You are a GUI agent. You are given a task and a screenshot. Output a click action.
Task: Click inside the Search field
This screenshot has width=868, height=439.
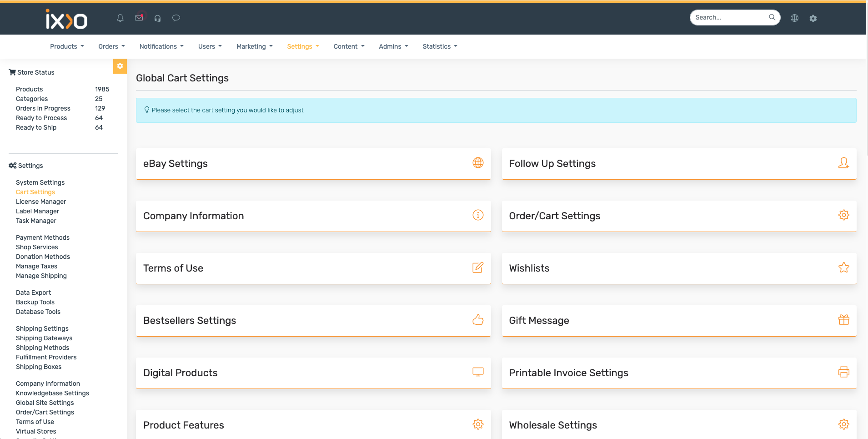[728, 17]
